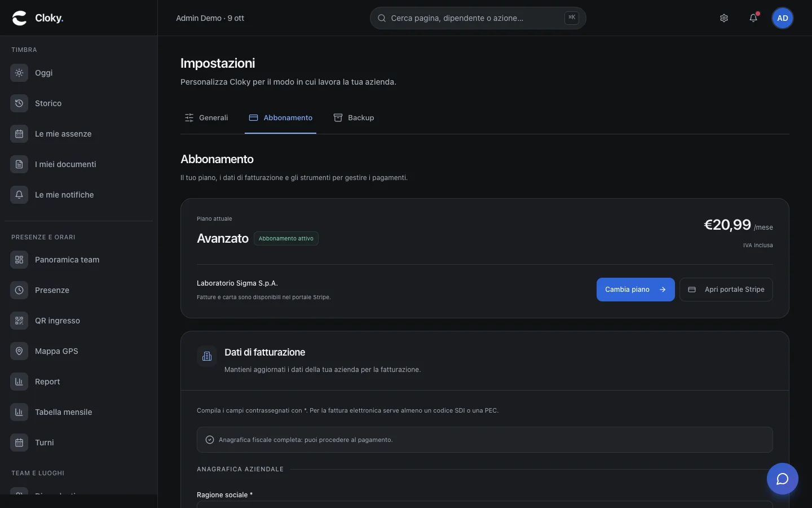Click the Cambia piano button
812x508 pixels.
[636, 290]
